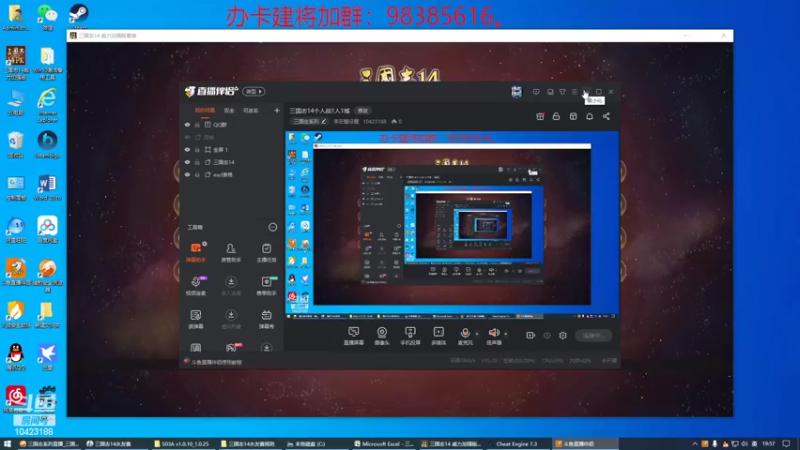
Task: Start recording with the camcorder icon
Action: (x=531, y=335)
